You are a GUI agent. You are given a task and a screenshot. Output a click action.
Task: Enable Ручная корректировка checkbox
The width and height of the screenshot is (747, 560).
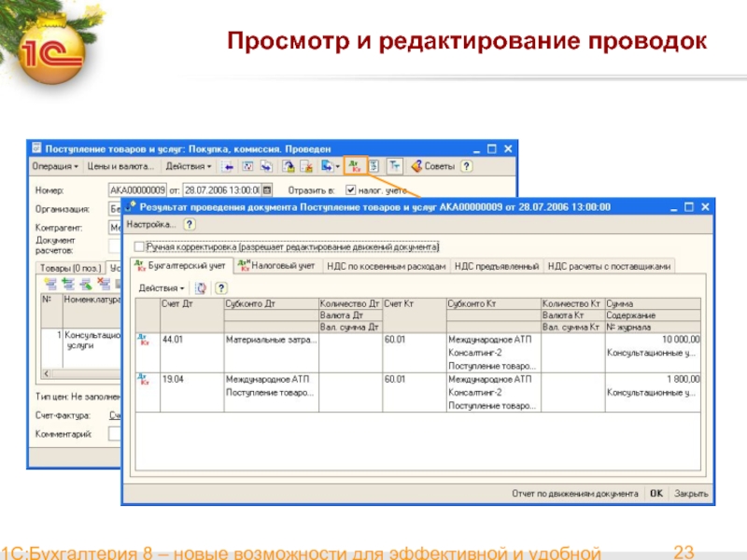coord(139,246)
